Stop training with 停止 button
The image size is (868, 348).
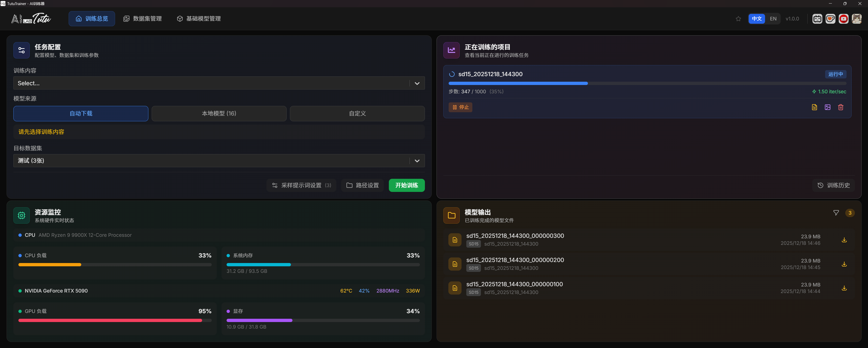(460, 107)
